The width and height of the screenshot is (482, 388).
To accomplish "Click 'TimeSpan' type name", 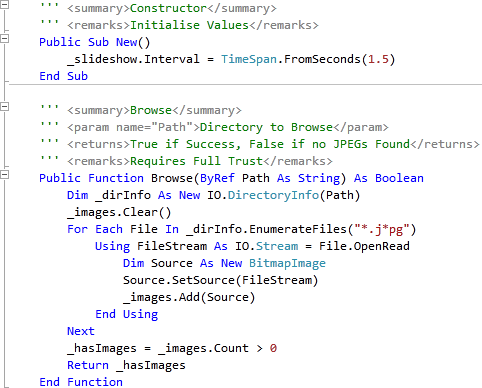I will pos(249,59).
